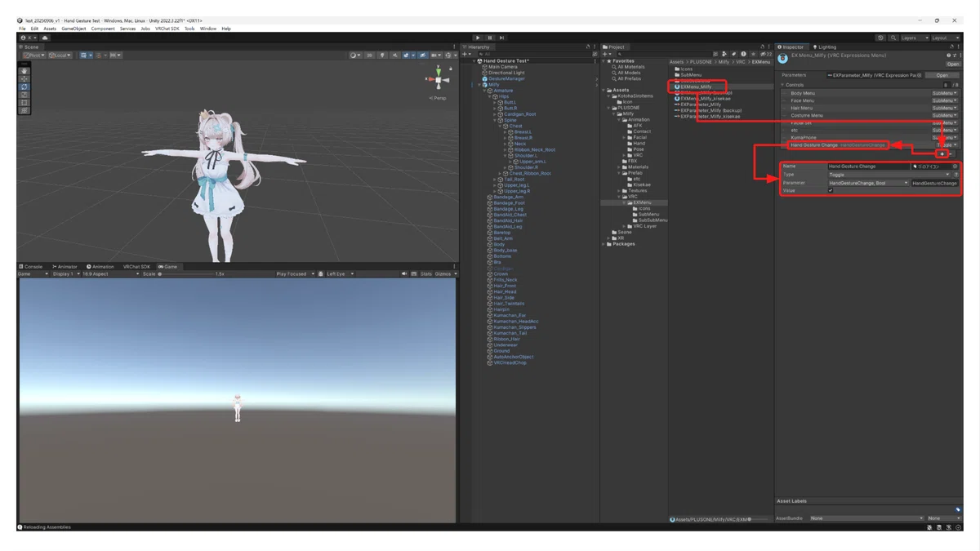Switch to the Console tab

(x=31, y=267)
